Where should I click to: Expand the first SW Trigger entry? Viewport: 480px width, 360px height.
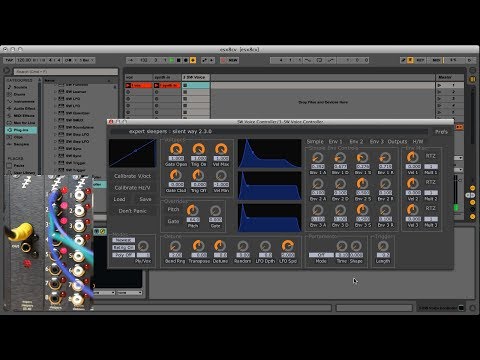pyautogui.click(x=55, y=163)
